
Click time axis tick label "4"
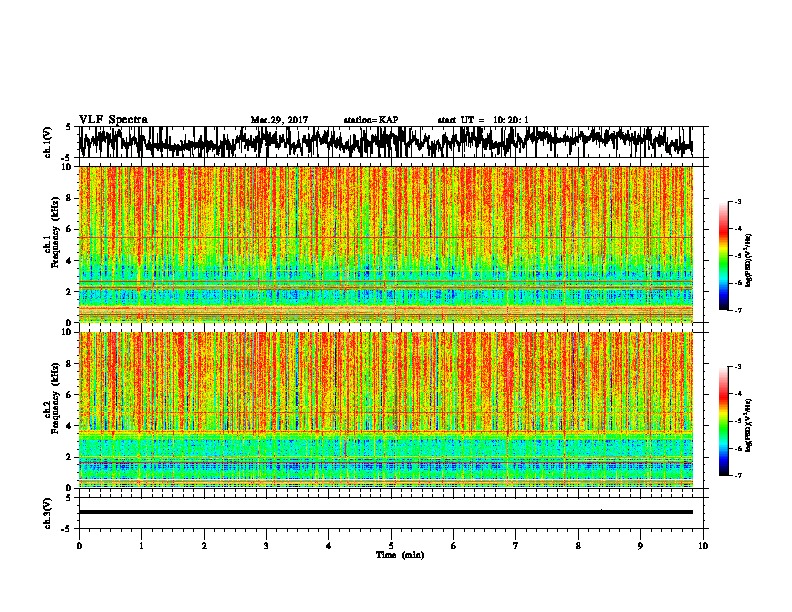(x=328, y=546)
